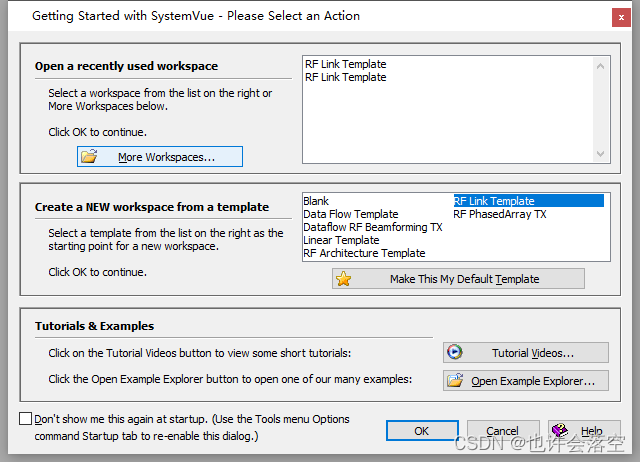Screen dimensions: 640x462
Task: Choose RF PhasedArray TX template
Action: click(x=500, y=214)
